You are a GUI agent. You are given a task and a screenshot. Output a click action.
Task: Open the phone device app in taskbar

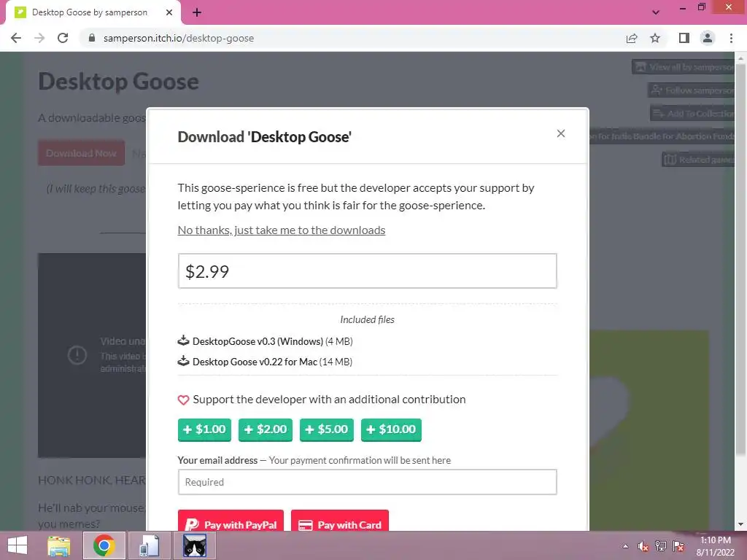click(150, 545)
